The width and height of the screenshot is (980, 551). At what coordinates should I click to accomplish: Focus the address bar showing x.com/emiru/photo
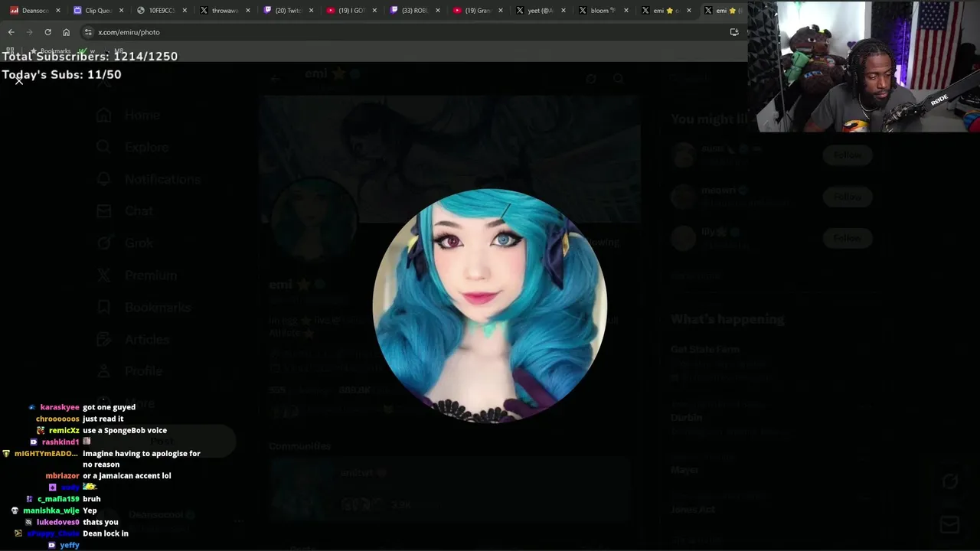click(413, 32)
